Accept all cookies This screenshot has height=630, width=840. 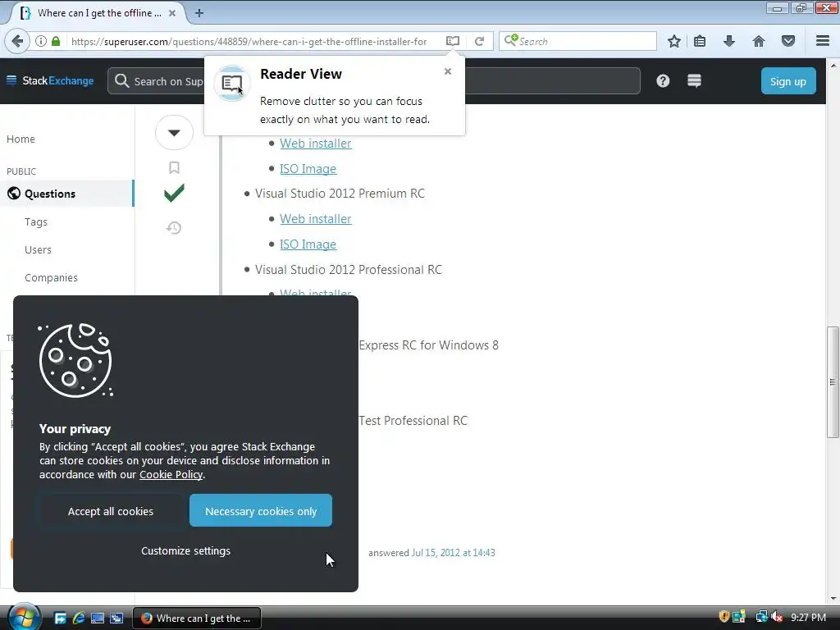111,511
